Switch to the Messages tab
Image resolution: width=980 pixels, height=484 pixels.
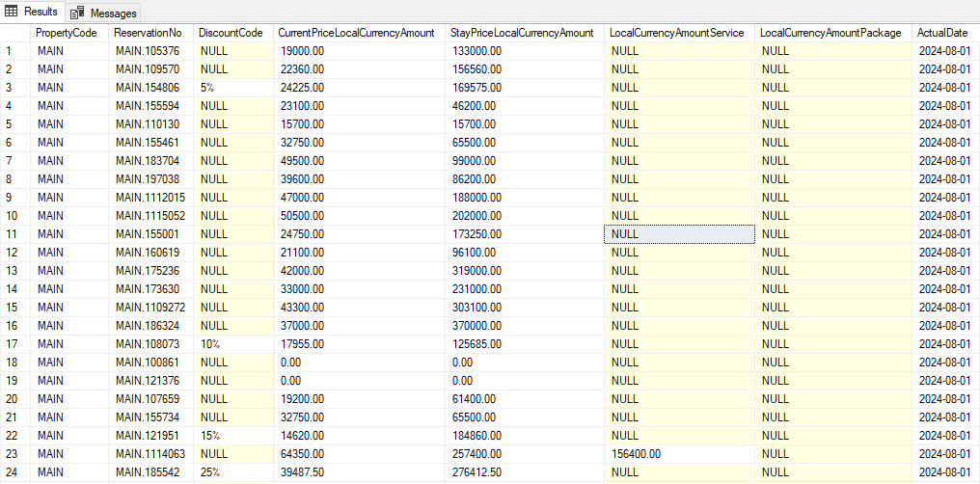coord(112,13)
